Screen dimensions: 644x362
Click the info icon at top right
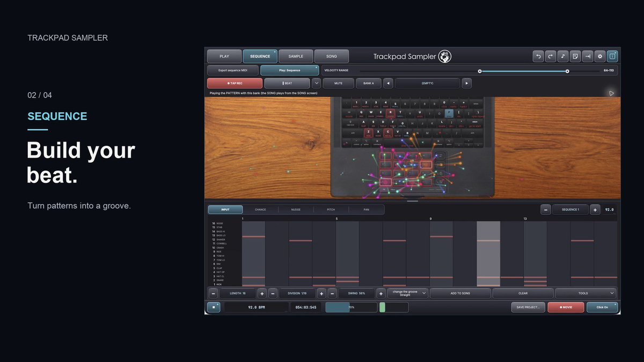[612, 56]
